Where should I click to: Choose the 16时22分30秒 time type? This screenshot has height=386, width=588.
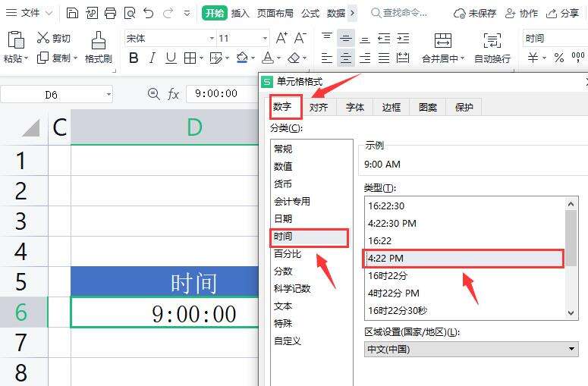tap(465, 311)
